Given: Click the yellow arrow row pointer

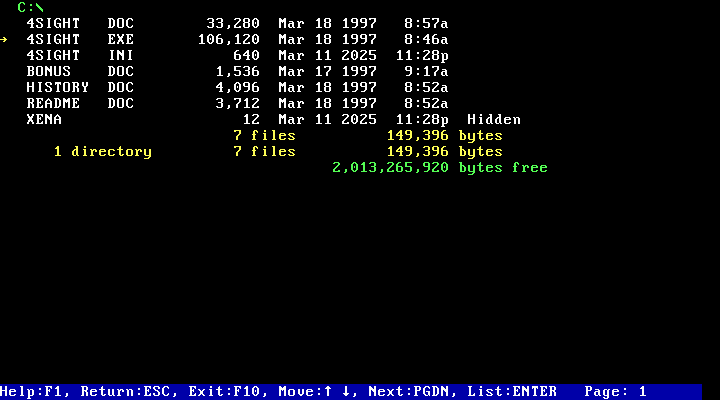Looking at the screenshot, I should click(x=4, y=39).
